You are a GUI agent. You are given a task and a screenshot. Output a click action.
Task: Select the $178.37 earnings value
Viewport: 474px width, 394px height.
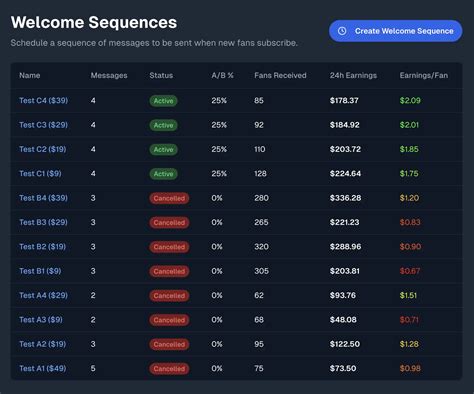(344, 100)
